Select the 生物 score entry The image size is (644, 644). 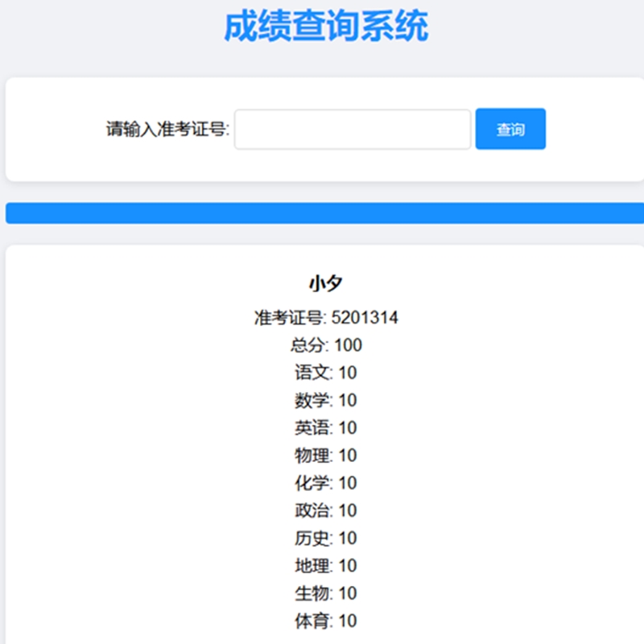click(x=325, y=593)
